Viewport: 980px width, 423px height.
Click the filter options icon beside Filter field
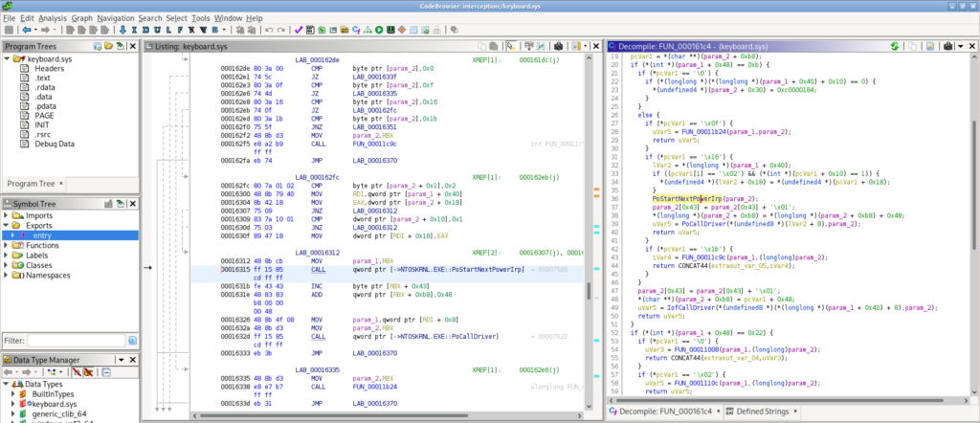[x=132, y=341]
